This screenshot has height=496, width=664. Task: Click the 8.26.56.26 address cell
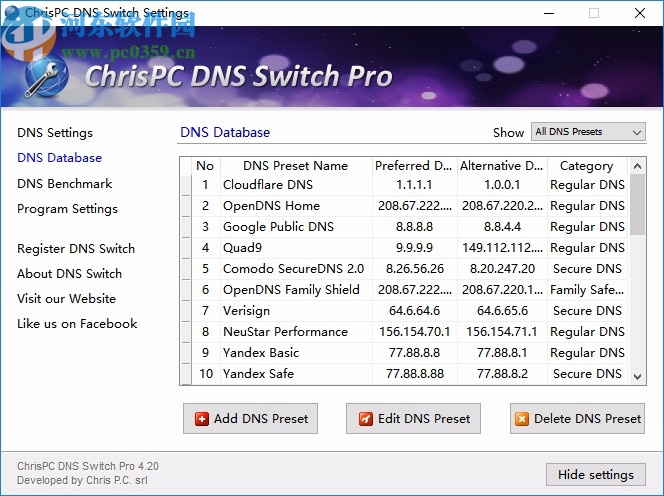pos(415,269)
